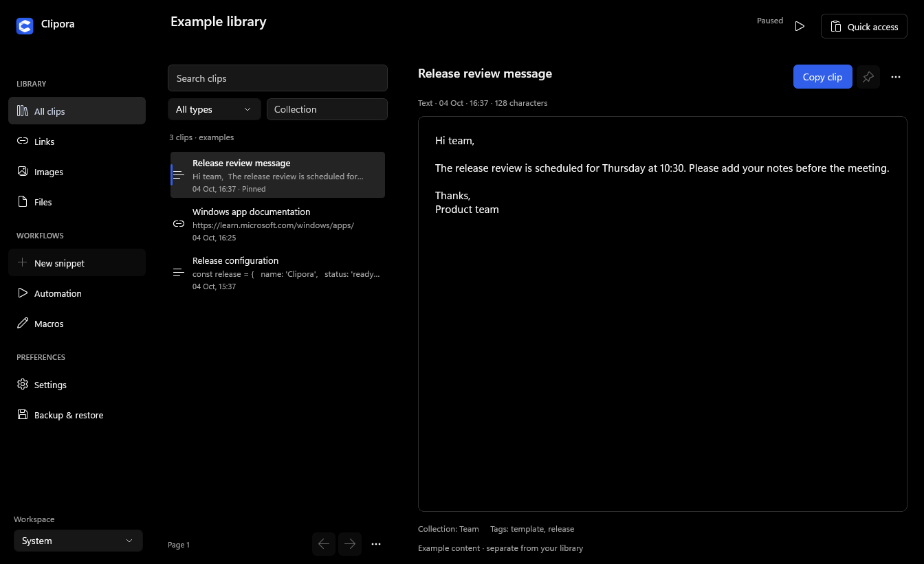Go to the next page arrow

coord(350,544)
